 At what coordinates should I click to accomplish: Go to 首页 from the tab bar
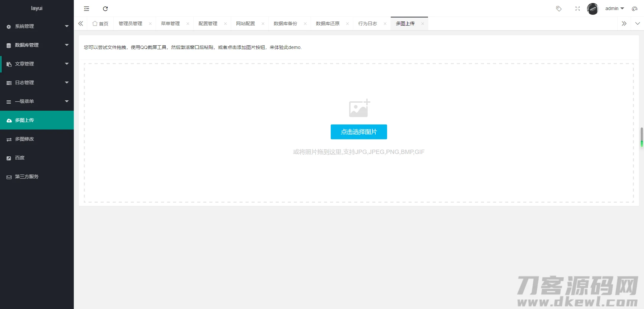100,23
